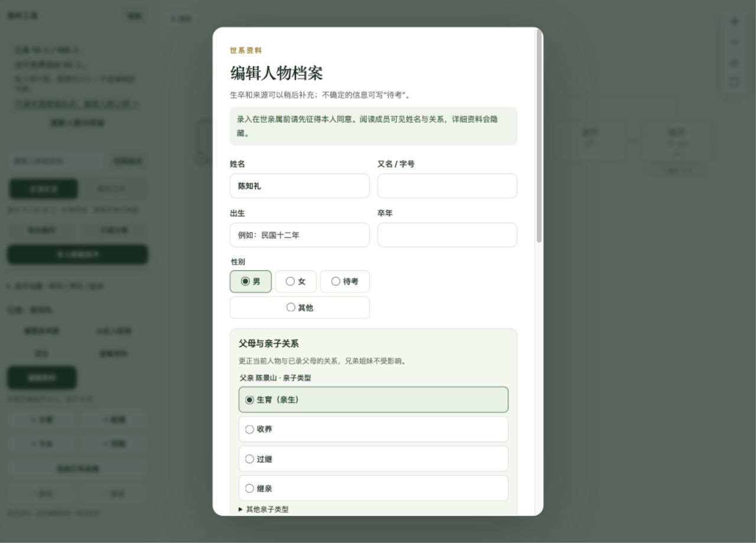Click the dialog's vertical scrollbar thumb
The width and height of the screenshot is (756, 543).
coord(539,136)
